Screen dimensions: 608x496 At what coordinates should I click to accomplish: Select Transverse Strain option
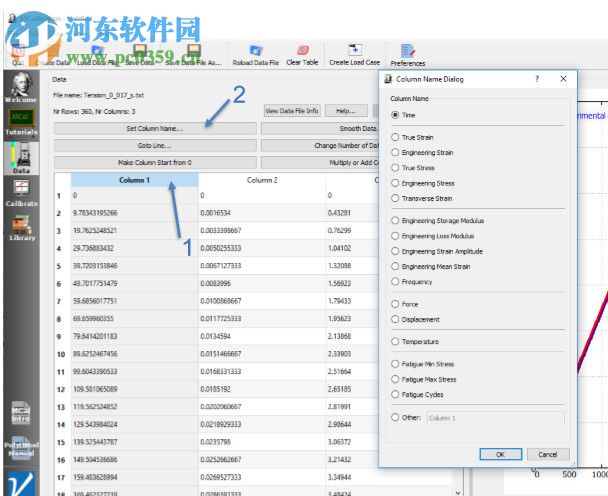tap(395, 198)
